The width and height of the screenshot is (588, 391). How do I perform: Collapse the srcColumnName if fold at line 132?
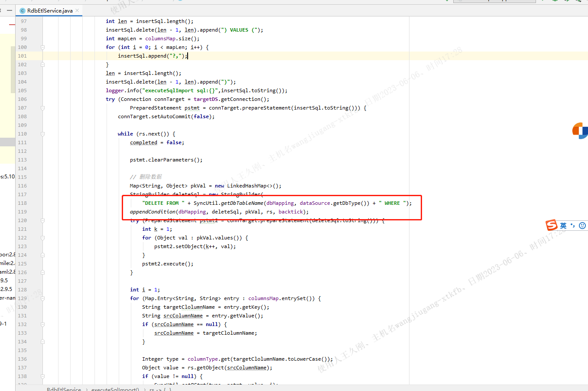[x=42, y=324]
